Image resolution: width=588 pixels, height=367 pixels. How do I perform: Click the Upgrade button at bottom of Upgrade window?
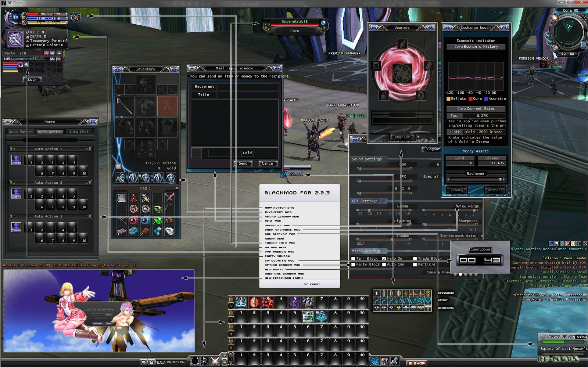tap(402, 137)
